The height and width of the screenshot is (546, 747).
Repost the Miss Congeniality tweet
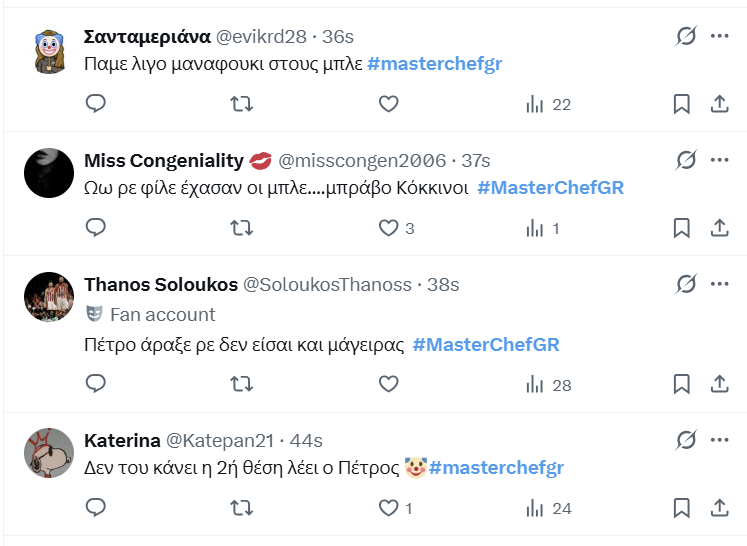[241, 228]
